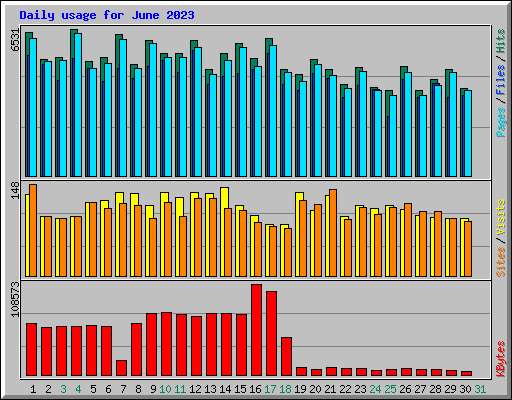The width and height of the screenshot is (512, 400).
Task: Select day label 8 on the axis
Action: tap(138, 389)
